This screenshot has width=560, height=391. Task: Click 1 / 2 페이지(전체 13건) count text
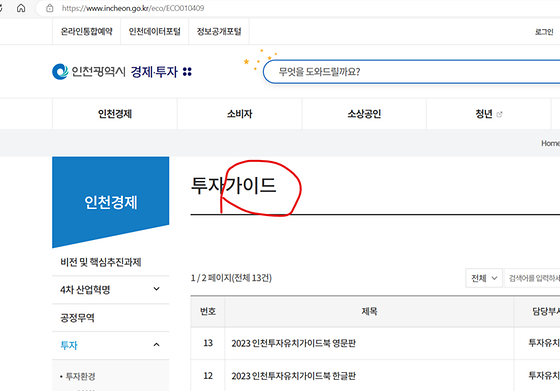[231, 278]
